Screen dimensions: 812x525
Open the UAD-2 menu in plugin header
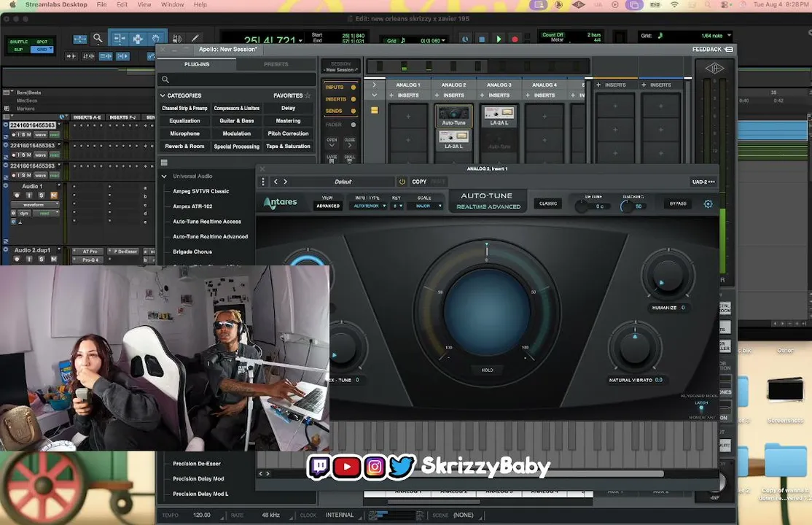point(703,182)
